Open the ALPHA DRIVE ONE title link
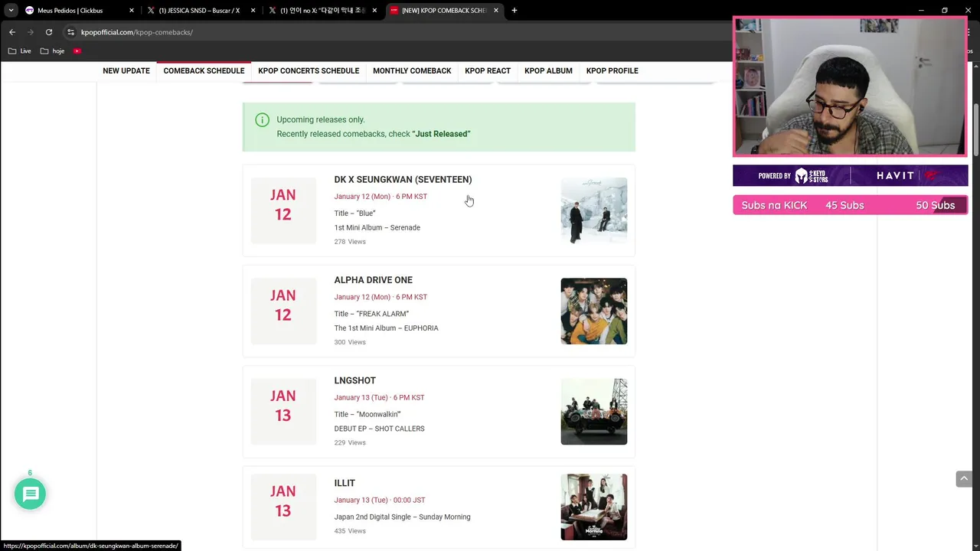 (373, 280)
